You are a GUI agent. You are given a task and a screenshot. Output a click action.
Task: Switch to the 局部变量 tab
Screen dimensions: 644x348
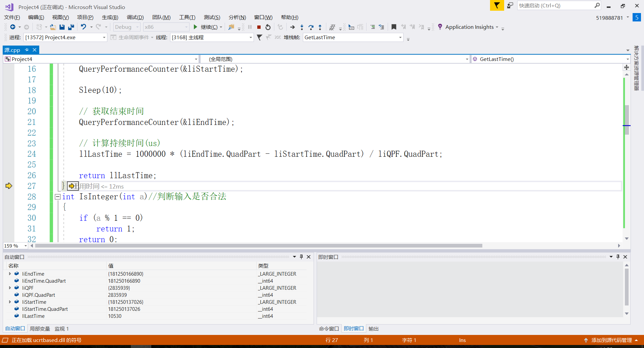pos(40,329)
